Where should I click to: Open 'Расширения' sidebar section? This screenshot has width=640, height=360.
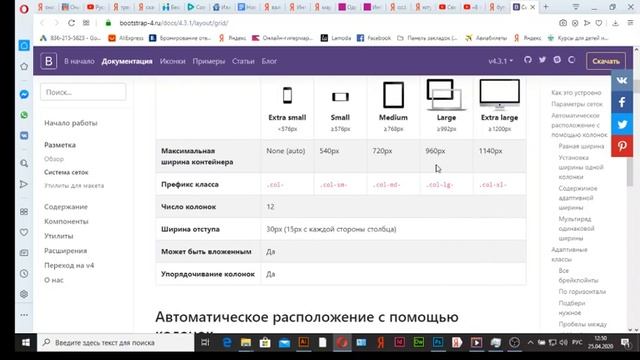[65, 251]
